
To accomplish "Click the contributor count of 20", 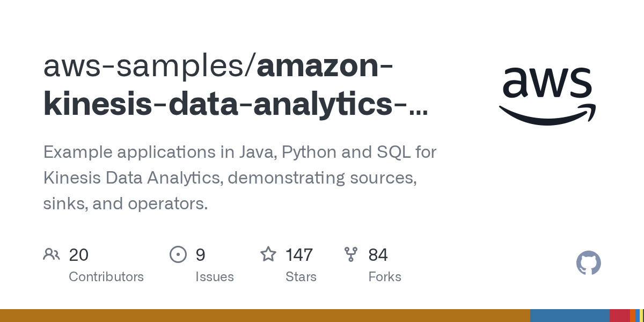I will pyautogui.click(x=78, y=254).
